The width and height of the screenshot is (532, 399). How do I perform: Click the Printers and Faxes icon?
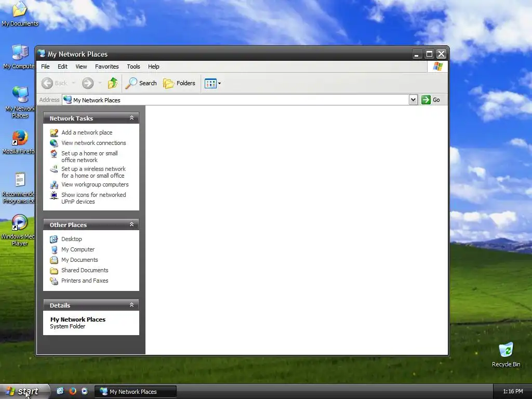[54, 281]
